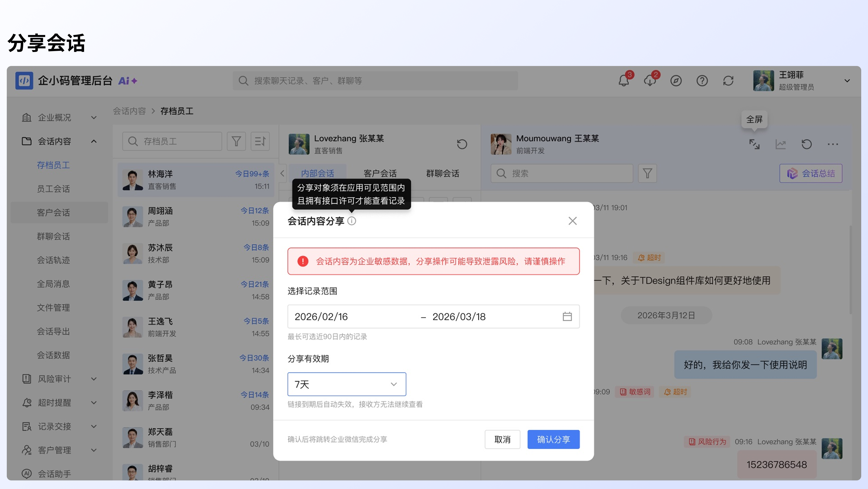The width and height of the screenshot is (868, 489).
Task: Click the sync refresh icon in the header
Action: [728, 81]
